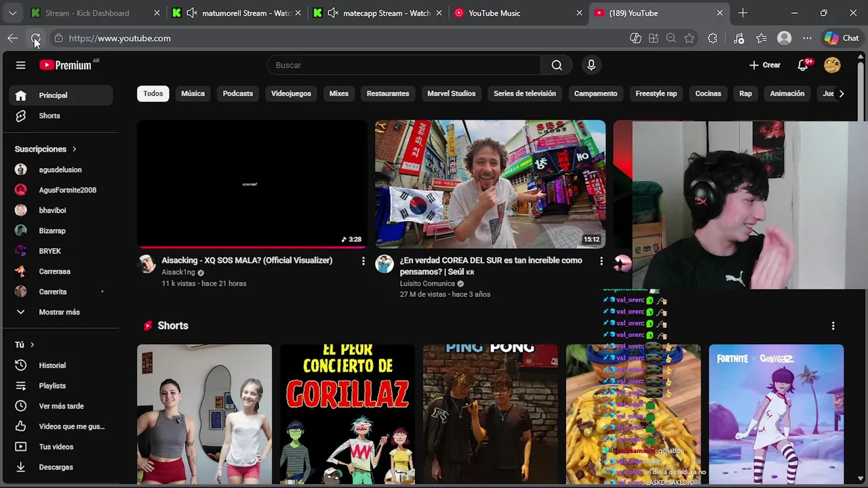This screenshot has width=868, height=488.
Task: Open El Peor Concierto de Gorillaz short
Action: 347,414
